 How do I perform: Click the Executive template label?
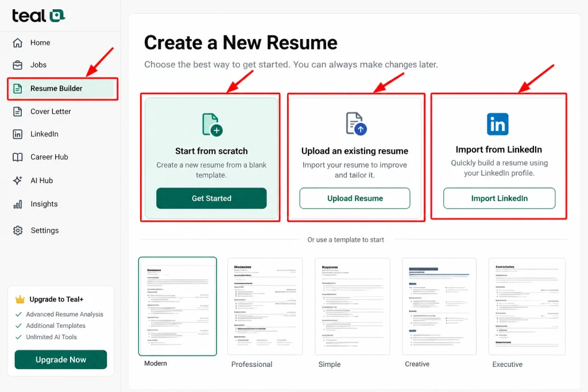pos(508,364)
